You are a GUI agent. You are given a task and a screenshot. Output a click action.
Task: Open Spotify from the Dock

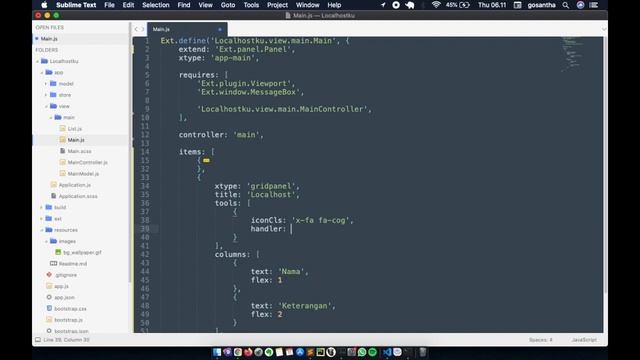[x=372, y=352]
